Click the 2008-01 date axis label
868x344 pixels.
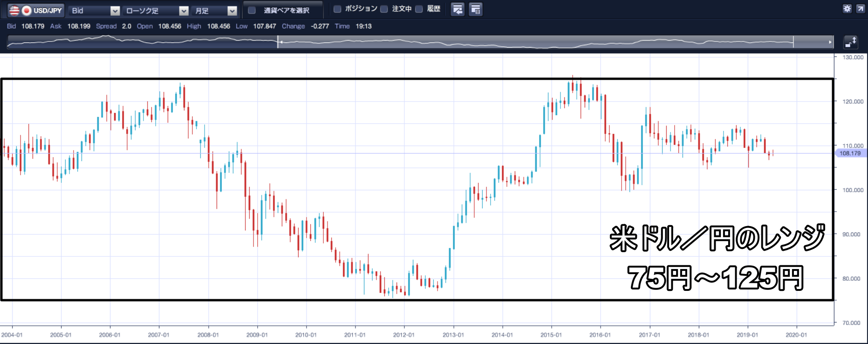pos(208,335)
